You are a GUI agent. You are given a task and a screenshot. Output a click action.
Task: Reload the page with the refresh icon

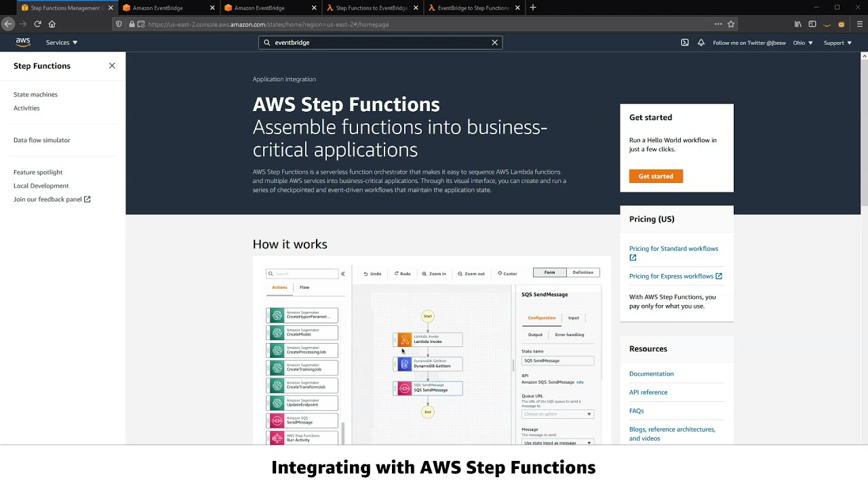(x=37, y=24)
